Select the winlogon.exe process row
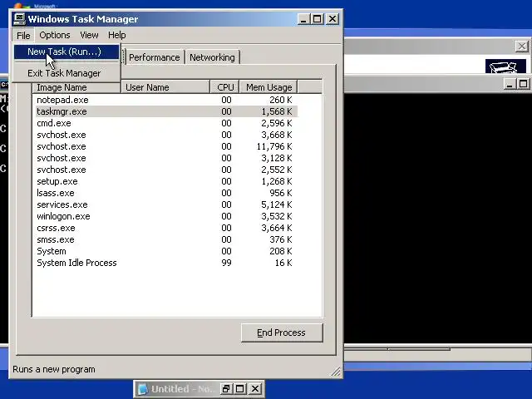532x399 pixels. coord(166,216)
